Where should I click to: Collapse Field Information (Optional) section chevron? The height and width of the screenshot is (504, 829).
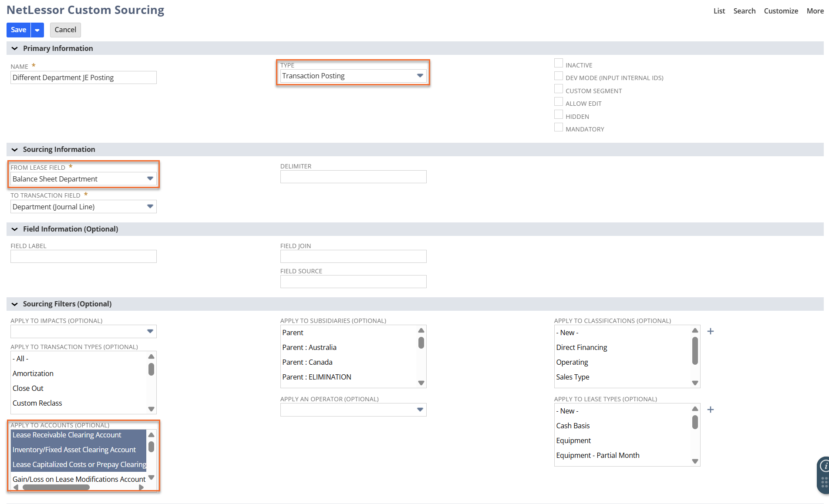click(15, 229)
